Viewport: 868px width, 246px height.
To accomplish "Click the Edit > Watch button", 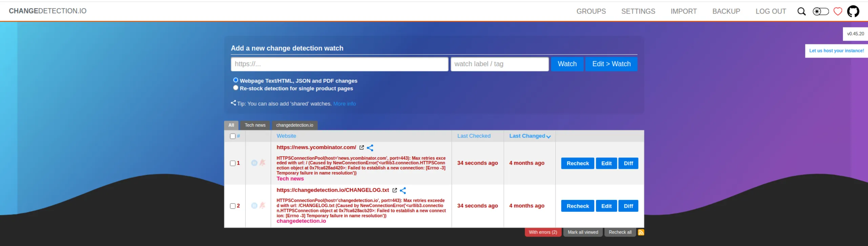I will (611, 64).
